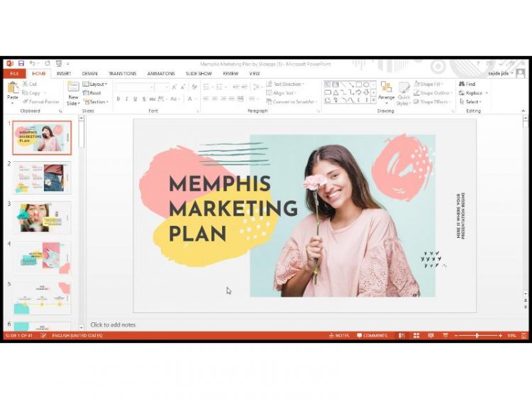Switch to the VIEW tab
The height and width of the screenshot is (399, 532).
coord(255,73)
